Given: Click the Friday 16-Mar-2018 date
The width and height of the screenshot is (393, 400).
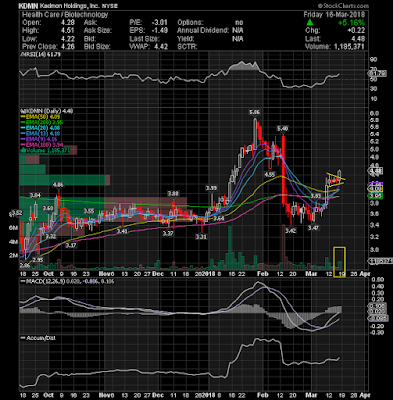Looking at the screenshot, I should (334, 15).
